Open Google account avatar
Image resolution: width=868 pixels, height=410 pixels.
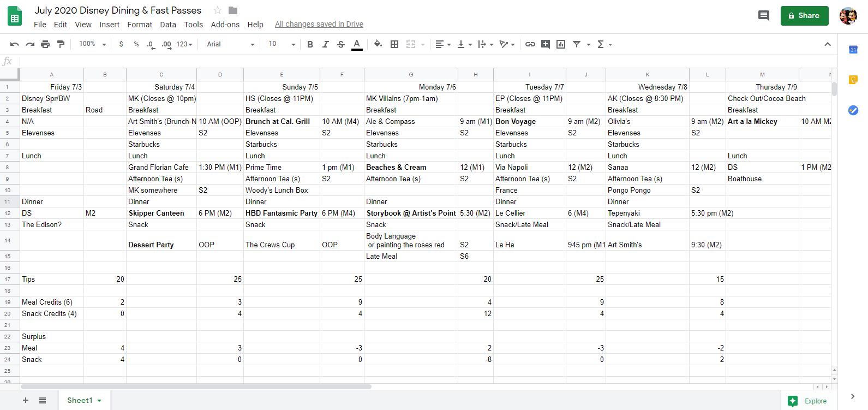click(x=848, y=16)
